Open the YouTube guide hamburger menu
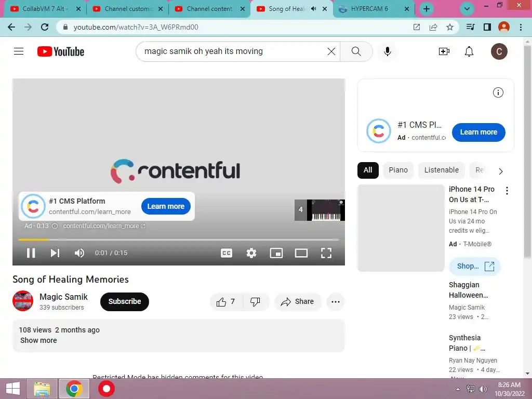This screenshot has height=399, width=532. pos(19,51)
